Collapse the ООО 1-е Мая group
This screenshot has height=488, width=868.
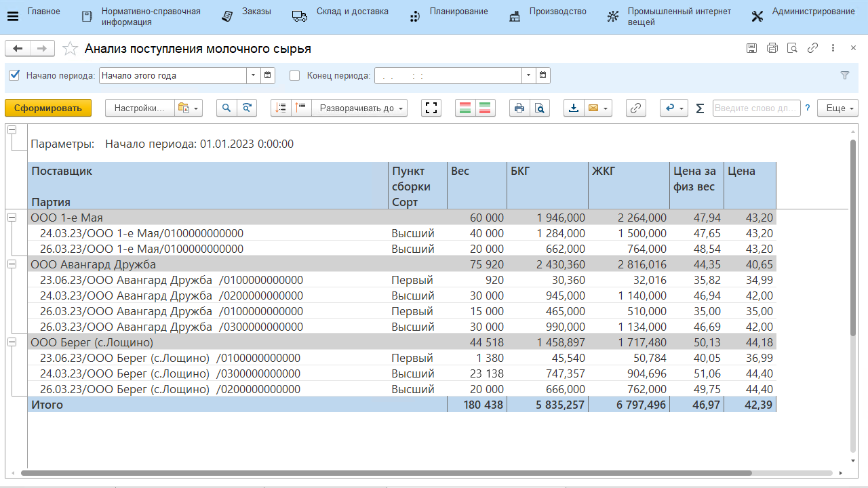(12, 217)
